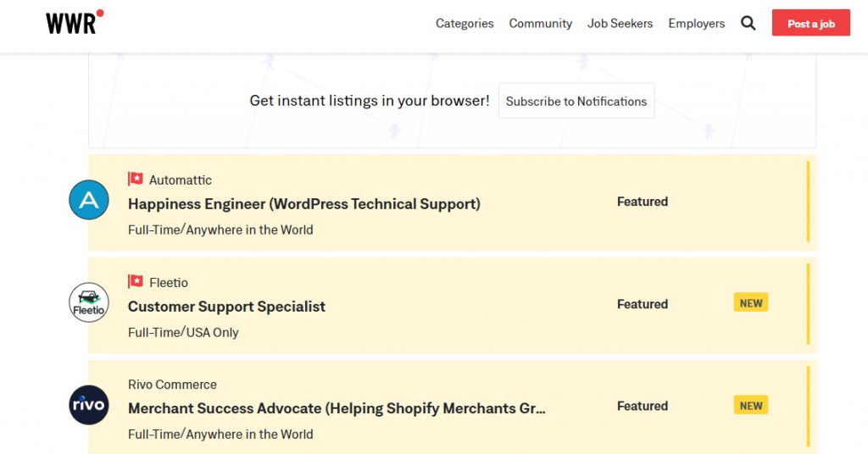Click NEW badge on Customer Support Specialist

(x=750, y=303)
